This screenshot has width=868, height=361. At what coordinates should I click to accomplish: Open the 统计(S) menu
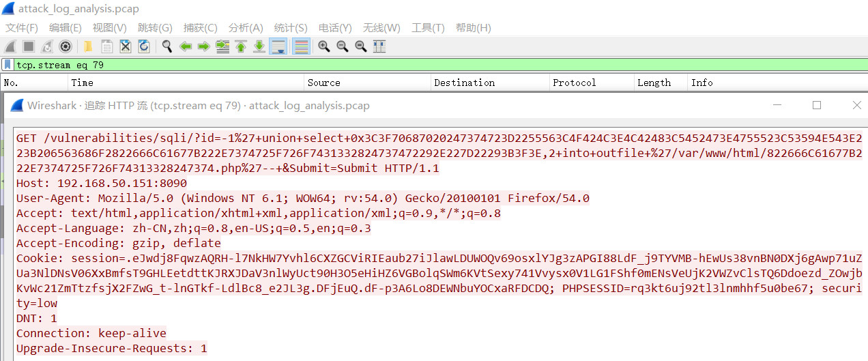coord(291,28)
